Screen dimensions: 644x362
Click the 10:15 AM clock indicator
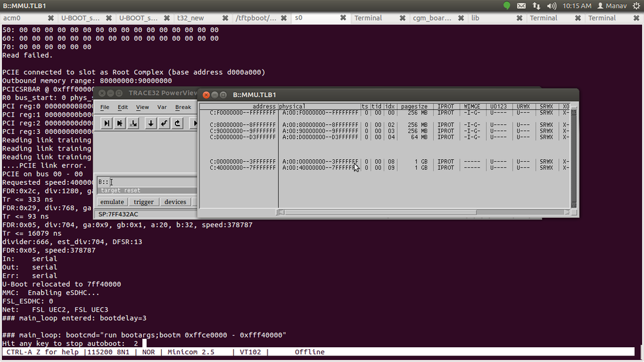(577, 6)
